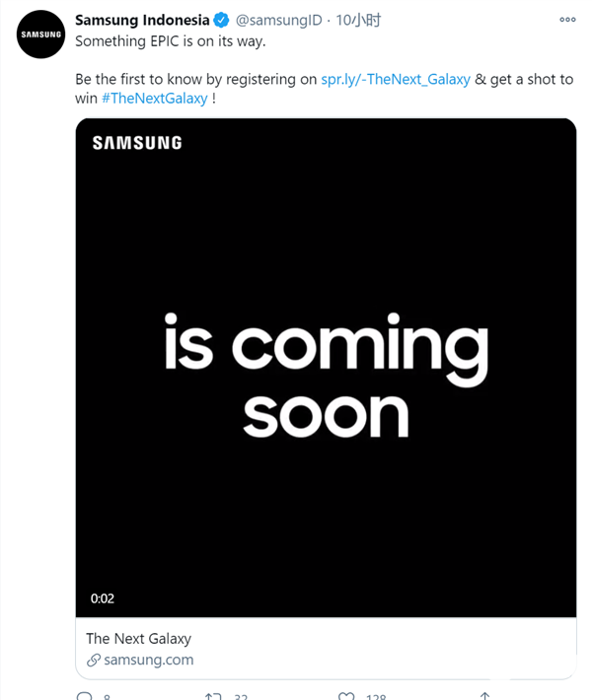Reply to the tweet
Image resolution: width=592 pixels, height=700 pixels.
tap(84, 696)
